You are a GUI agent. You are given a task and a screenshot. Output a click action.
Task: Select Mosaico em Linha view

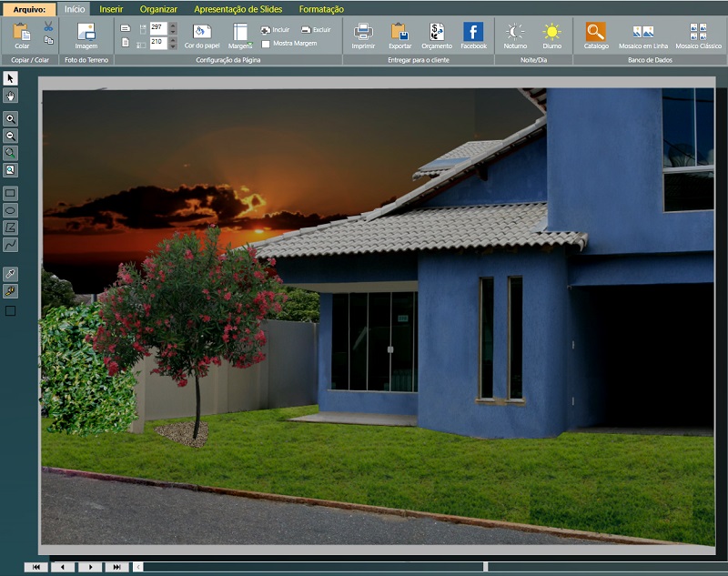pyautogui.click(x=642, y=34)
